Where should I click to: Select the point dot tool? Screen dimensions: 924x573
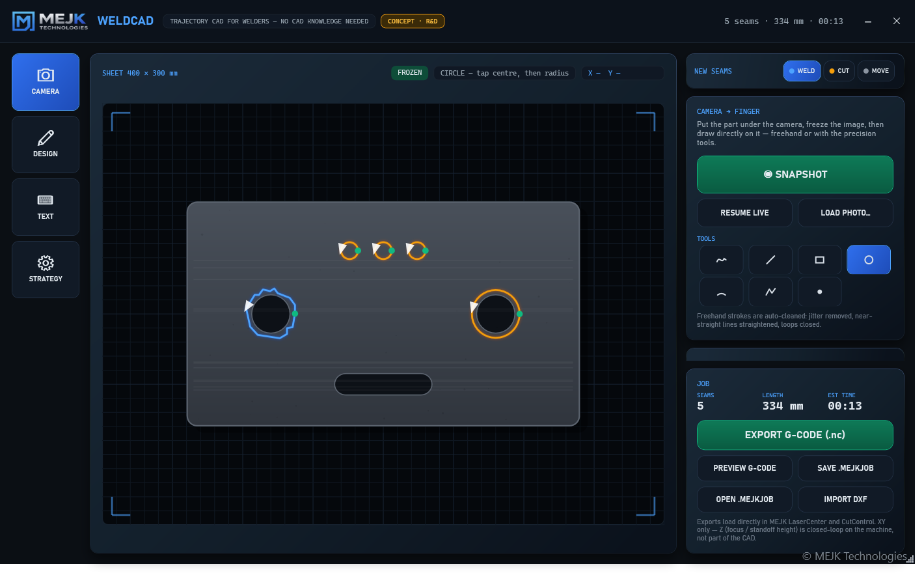point(820,292)
